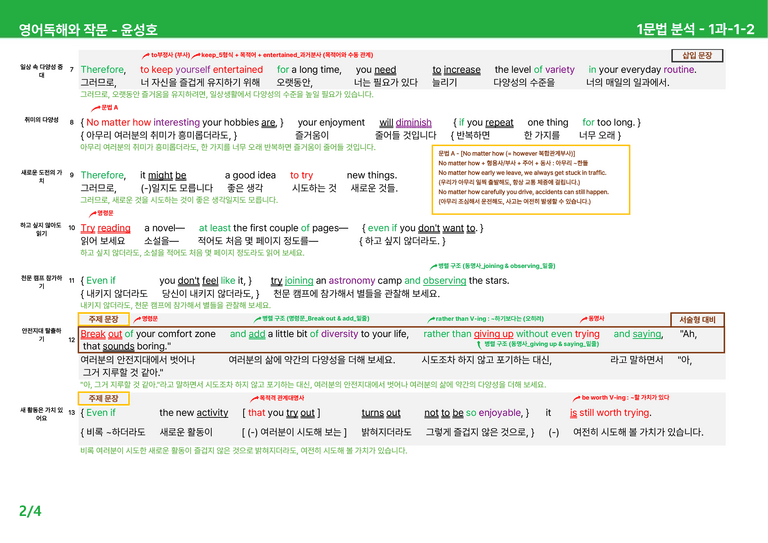The height and width of the screenshot is (543, 768).
Task: Click the '삽입 문장' box
Action: coord(697,55)
